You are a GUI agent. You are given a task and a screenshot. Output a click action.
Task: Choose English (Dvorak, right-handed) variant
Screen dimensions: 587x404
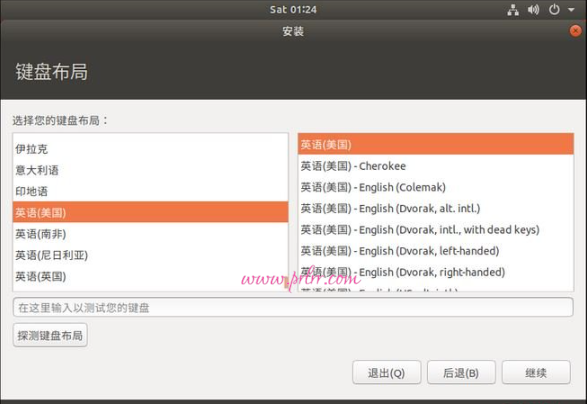point(436,272)
